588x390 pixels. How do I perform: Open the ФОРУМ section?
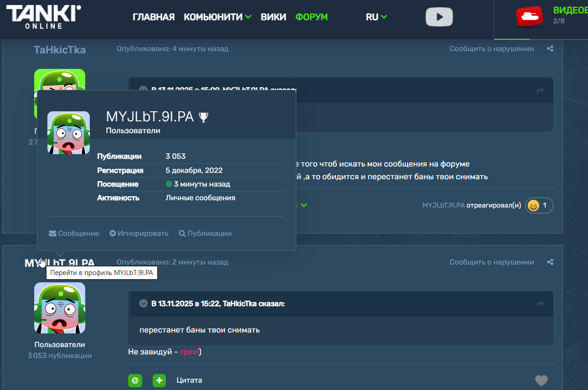pyautogui.click(x=311, y=17)
